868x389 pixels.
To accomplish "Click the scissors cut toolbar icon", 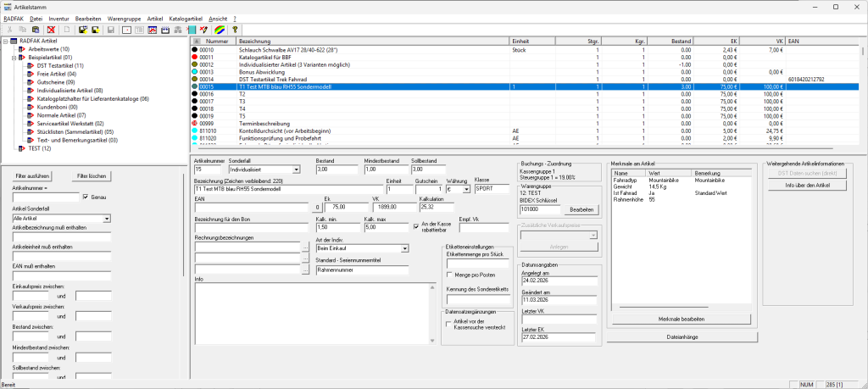I will tap(8, 30).
